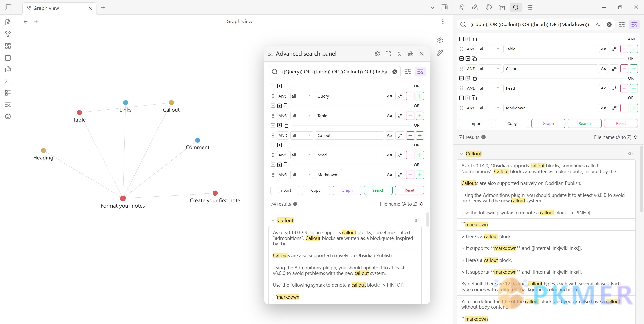Click the head text field in the floating panel
The width and height of the screenshot is (644, 324).
349,155
